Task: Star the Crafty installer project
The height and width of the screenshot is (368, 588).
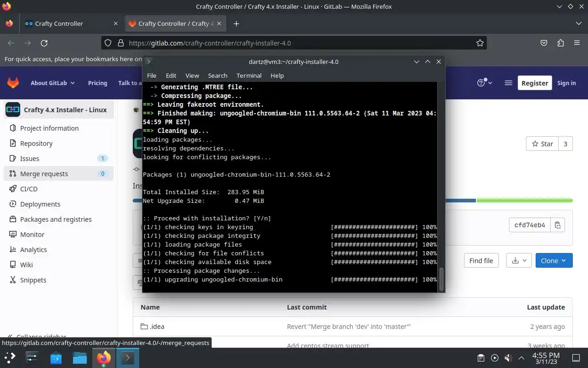Action: click(543, 144)
